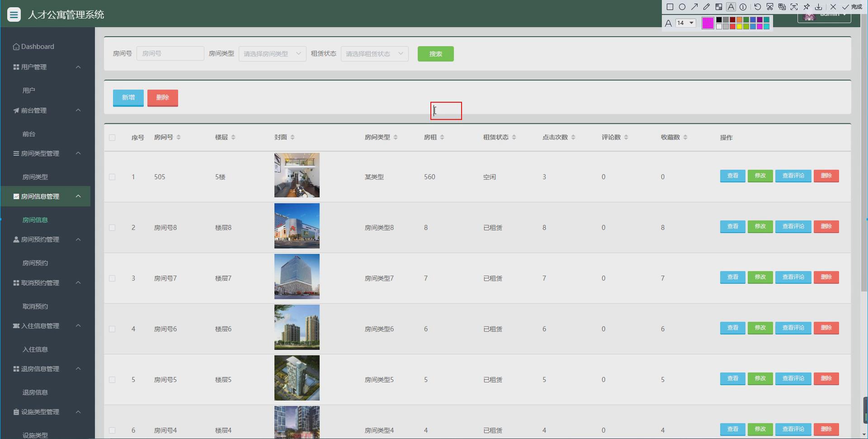
Task: Tick the checkbox for 房间号7 row
Action: pyautogui.click(x=112, y=278)
